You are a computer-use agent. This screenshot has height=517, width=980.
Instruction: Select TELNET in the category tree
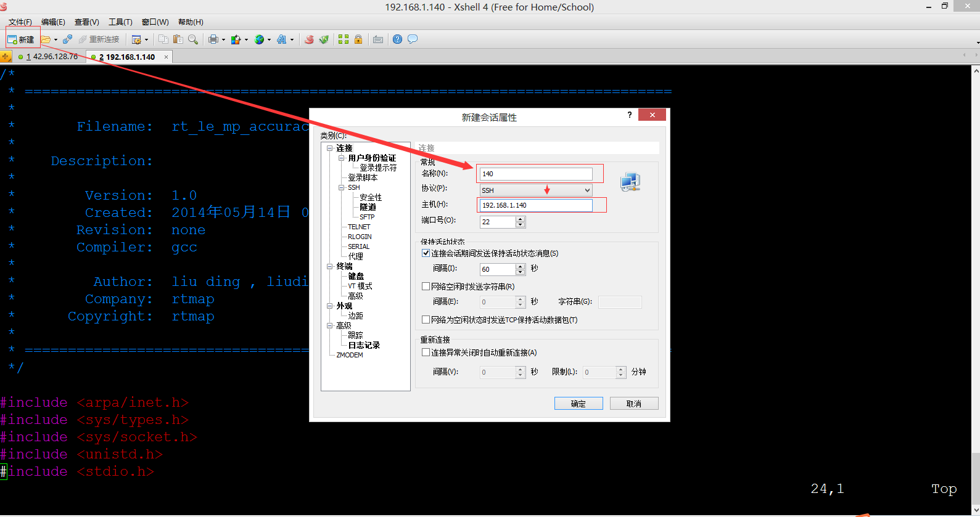click(x=359, y=227)
